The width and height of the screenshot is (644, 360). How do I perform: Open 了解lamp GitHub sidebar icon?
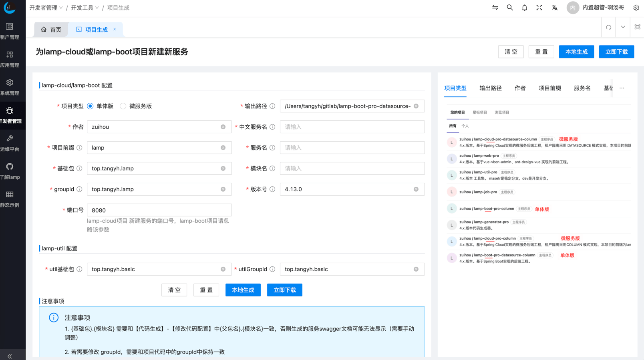click(x=10, y=171)
